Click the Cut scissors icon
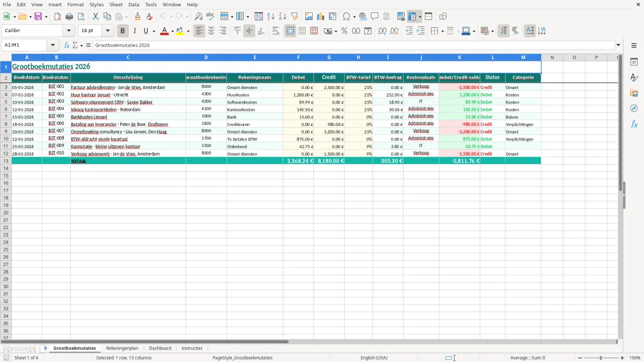 click(96, 17)
